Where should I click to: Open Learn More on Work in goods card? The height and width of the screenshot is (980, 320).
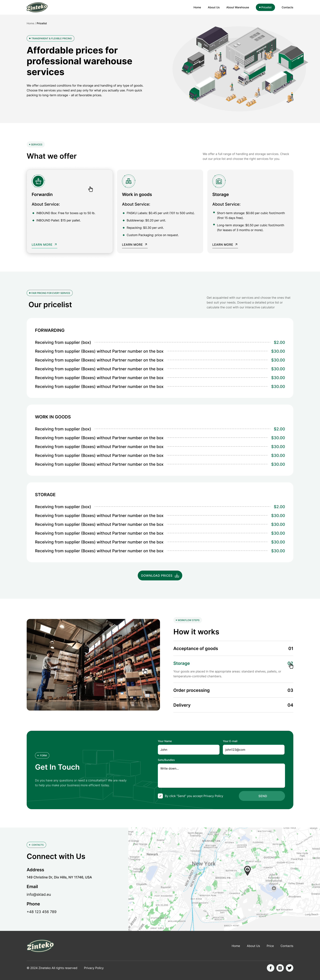(134, 245)
